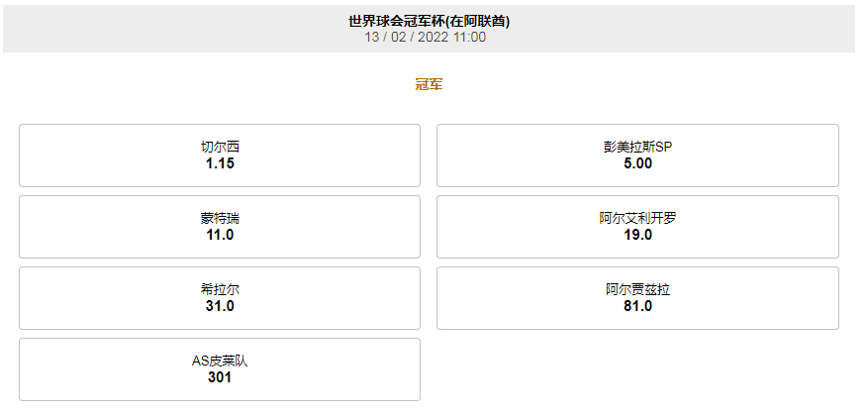Pick 蒙特瑞 at 11.0 odds
868x416 pixels.
(x=220, y=227)
